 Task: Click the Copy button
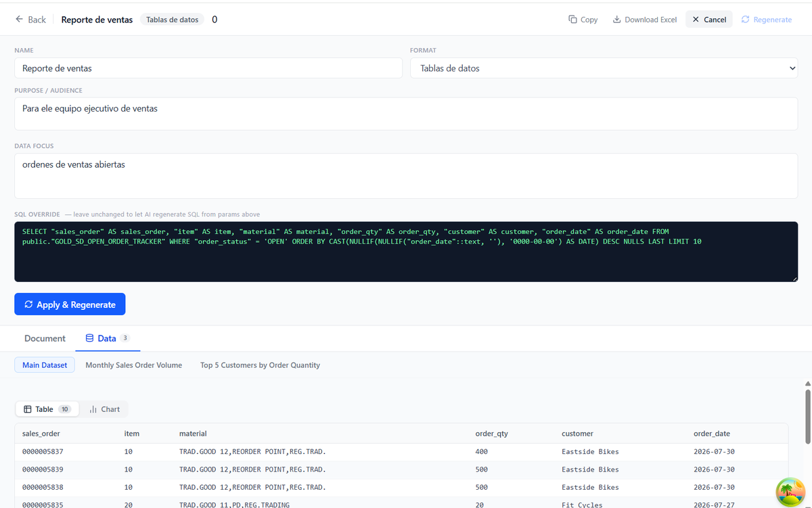pyautogui.click(x=583, y=20)
